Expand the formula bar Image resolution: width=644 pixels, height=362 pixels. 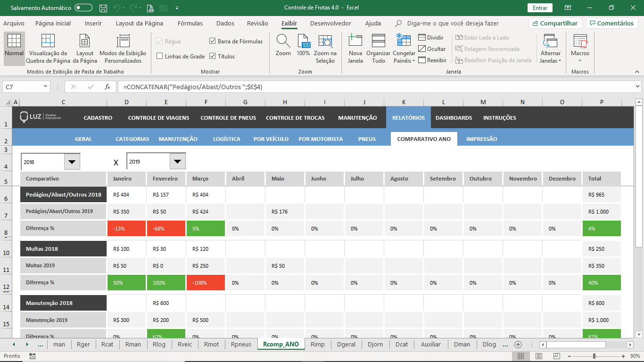[x=638, y=87]
